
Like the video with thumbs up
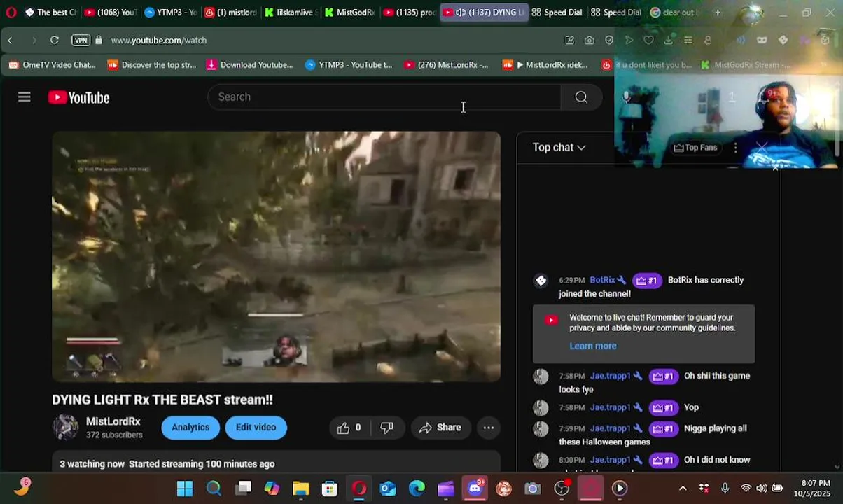349,428
